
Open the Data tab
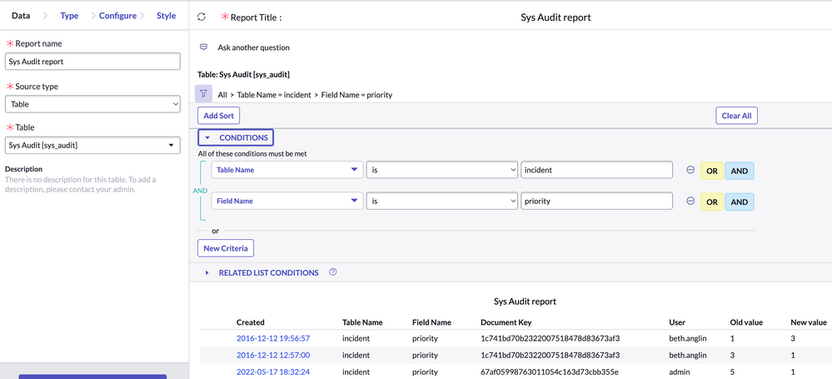[21, 15]
